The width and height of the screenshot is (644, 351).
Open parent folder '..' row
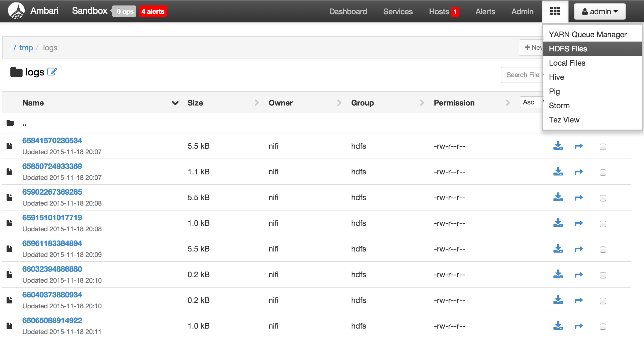click(x=24, y=124)
